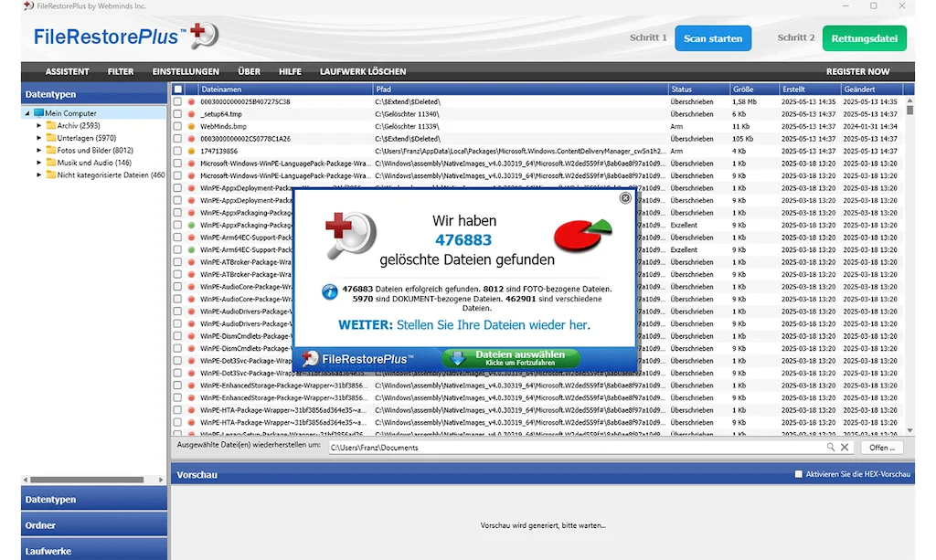Check the box for _setup64.tmp
The image size is (936, 560).
pos(177,114)
